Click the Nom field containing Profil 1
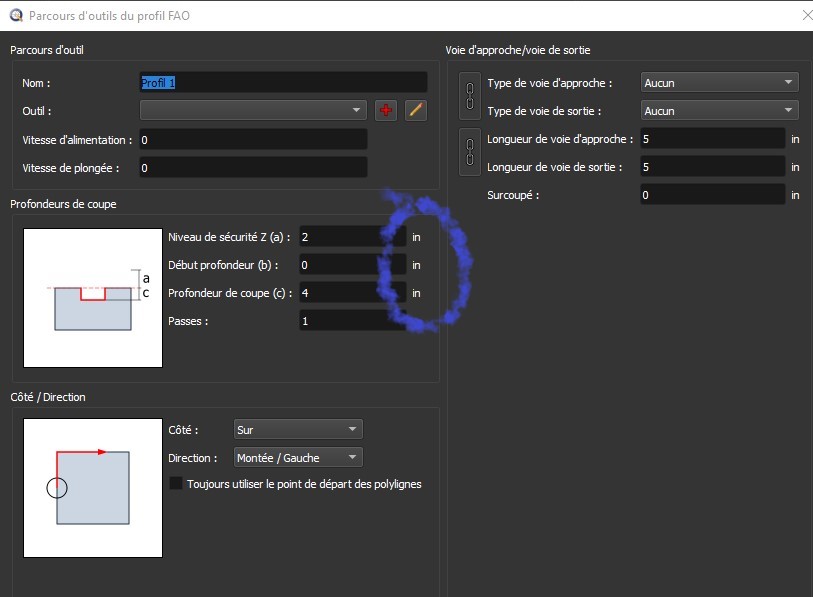 tap(283, 83)
